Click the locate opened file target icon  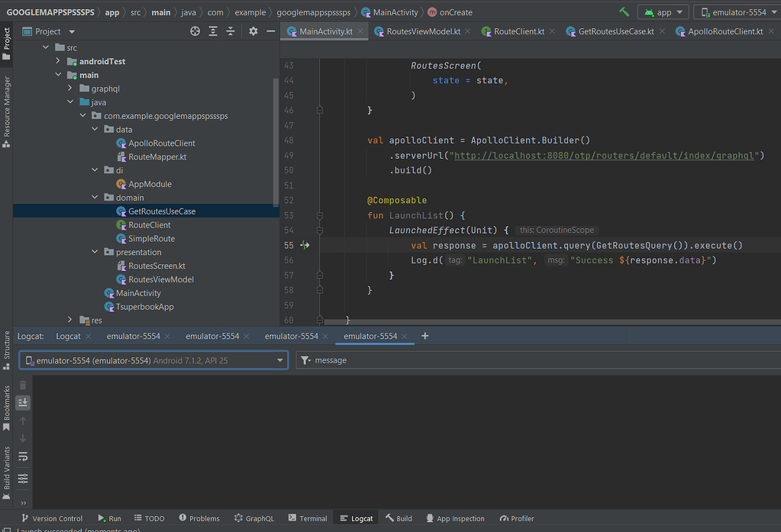195,31
